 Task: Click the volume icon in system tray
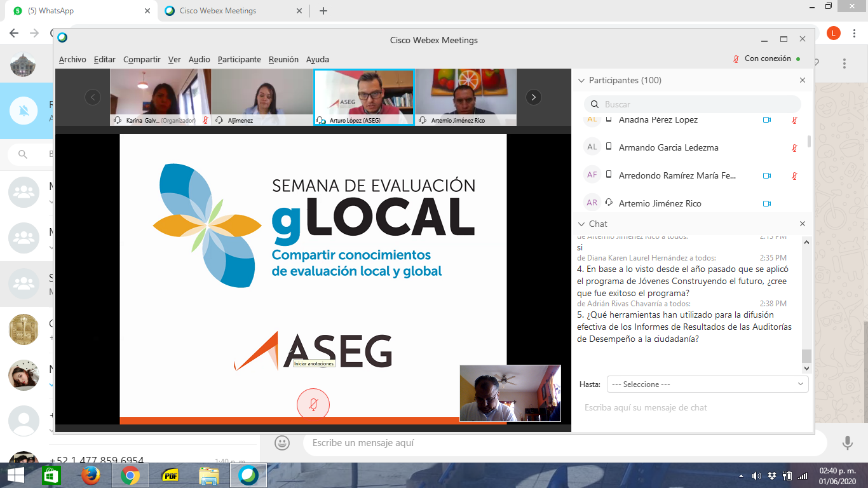click(x=757, y=476)
